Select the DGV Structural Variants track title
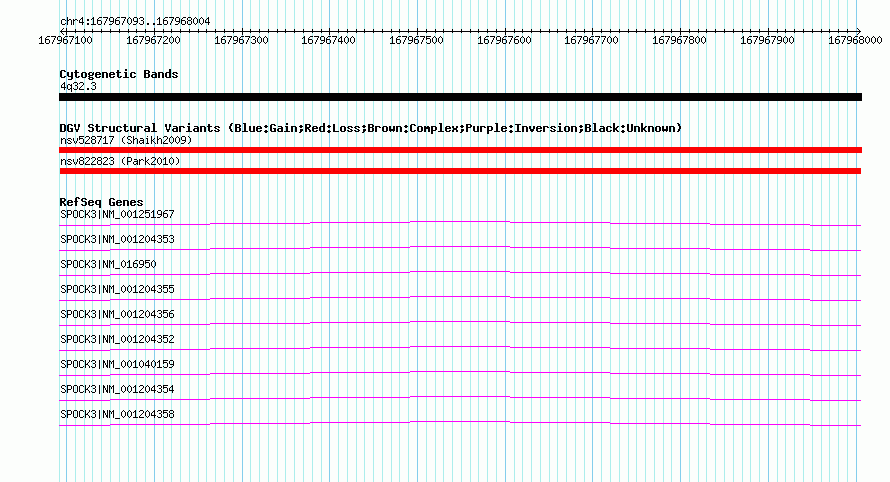Screen dimensions: 890x482 tap(370, 128)
